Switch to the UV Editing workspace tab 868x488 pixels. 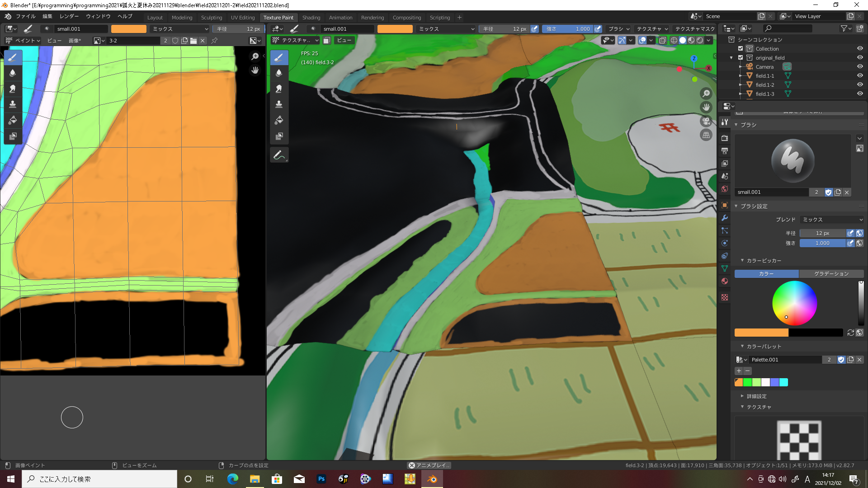click(242, 18)
